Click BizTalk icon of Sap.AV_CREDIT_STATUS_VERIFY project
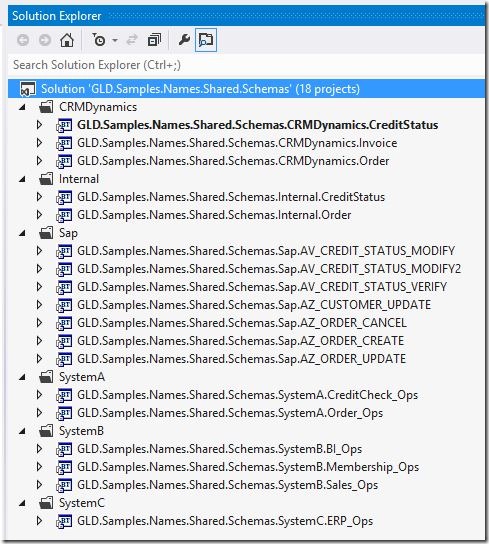 pos(64,287)
